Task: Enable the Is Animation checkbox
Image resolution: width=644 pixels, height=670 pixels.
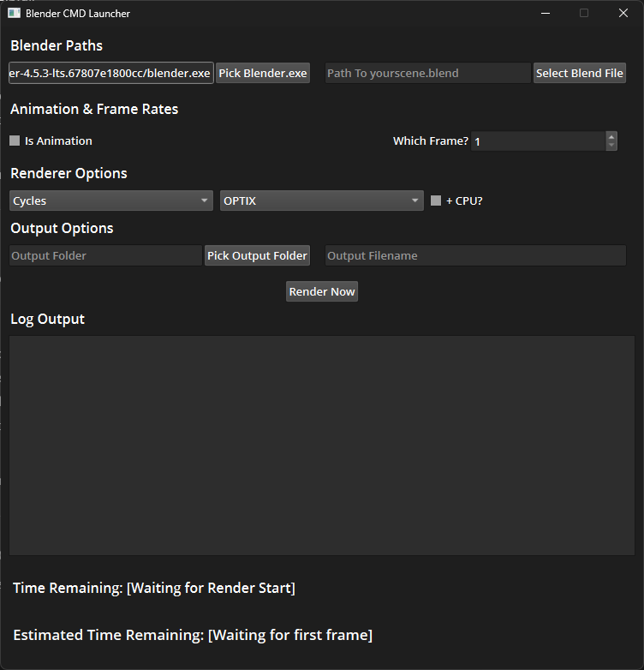Action: (15, 141)
